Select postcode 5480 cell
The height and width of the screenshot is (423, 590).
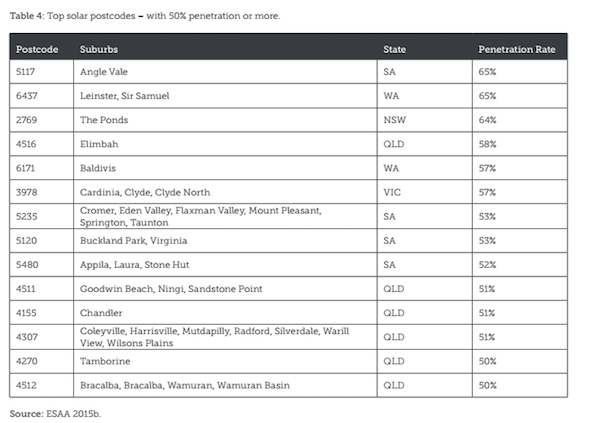tap(41, 265)
